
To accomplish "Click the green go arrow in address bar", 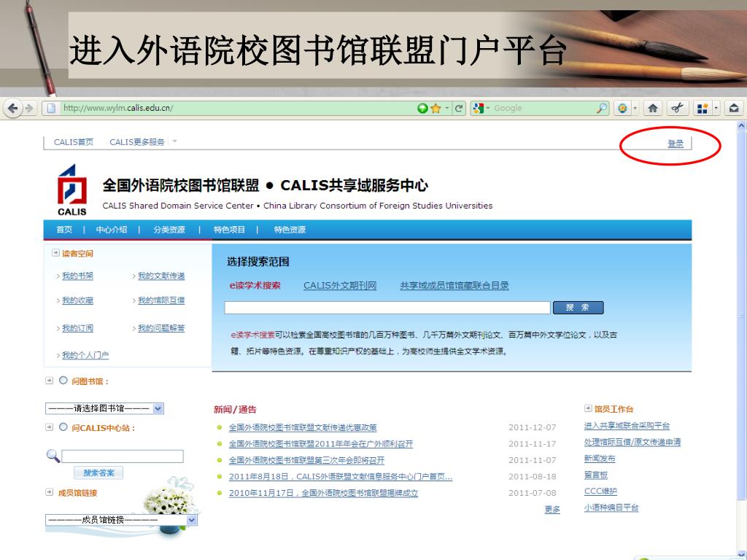I will (422, 108).
